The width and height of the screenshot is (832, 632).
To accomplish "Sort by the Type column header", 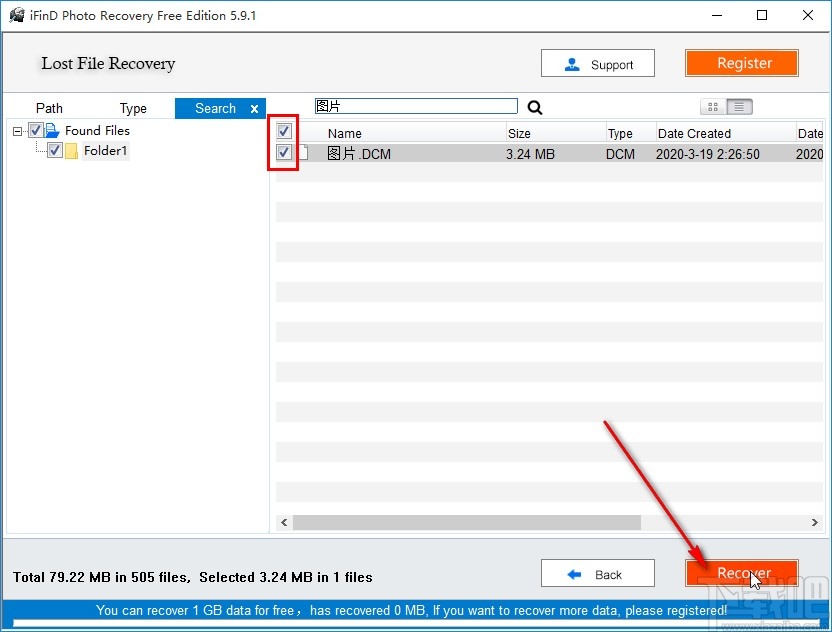I will pos(620,133).
